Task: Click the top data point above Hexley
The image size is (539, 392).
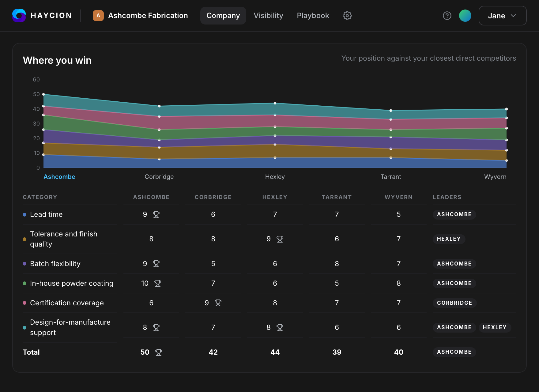Action: click(275, 103)
